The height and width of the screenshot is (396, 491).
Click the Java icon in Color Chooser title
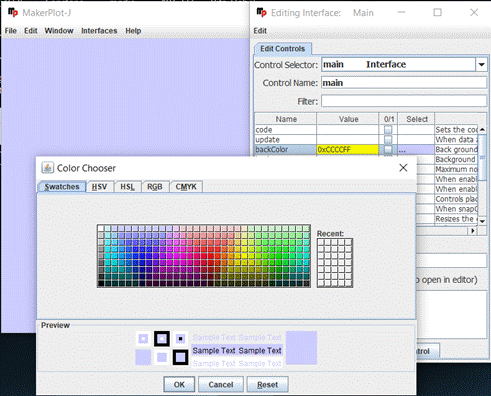click(x=47, y=168)
